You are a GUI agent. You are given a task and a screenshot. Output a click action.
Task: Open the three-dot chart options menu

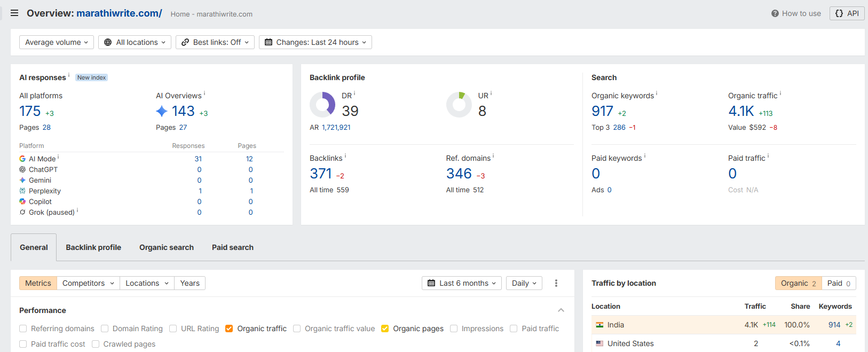click(556, 283)
